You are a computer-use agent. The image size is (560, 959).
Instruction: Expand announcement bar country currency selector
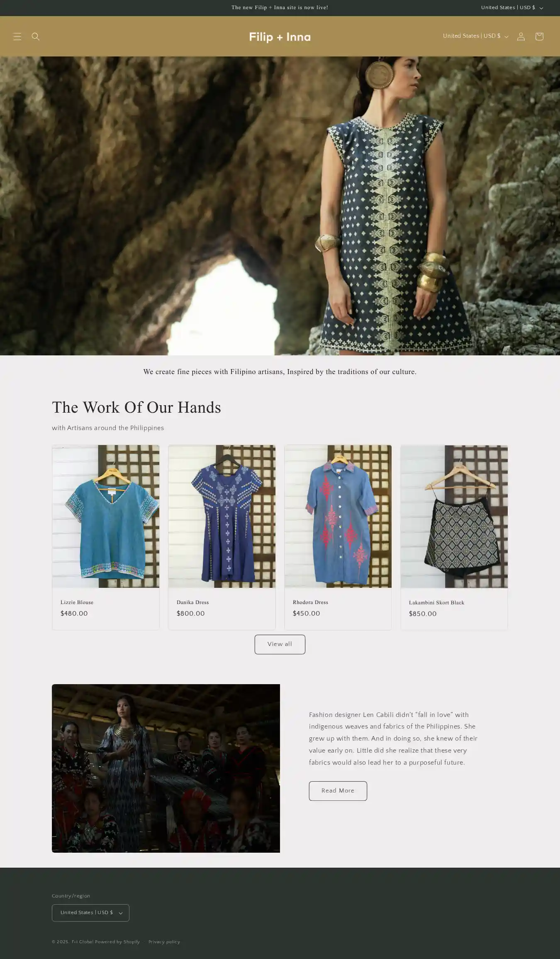512,7
